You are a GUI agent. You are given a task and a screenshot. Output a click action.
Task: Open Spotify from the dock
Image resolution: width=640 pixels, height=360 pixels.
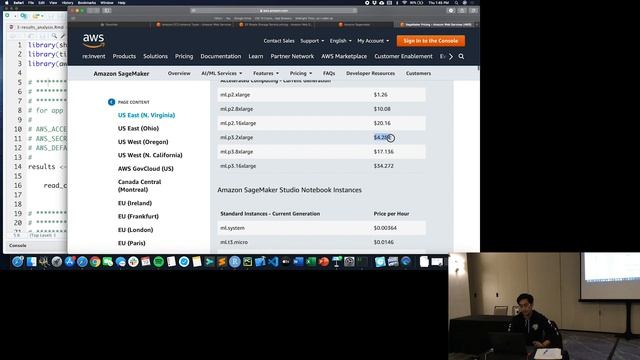158,262
